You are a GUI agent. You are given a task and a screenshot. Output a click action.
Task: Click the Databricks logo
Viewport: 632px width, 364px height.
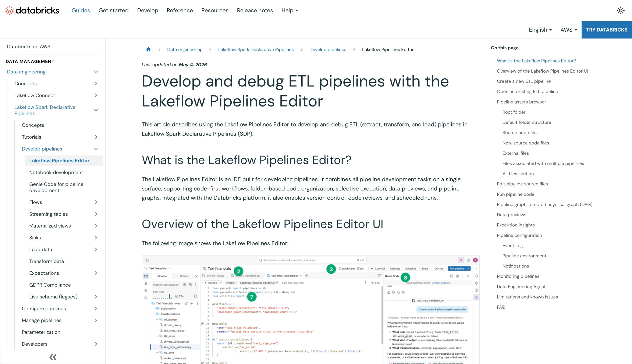tap(32, 10)
